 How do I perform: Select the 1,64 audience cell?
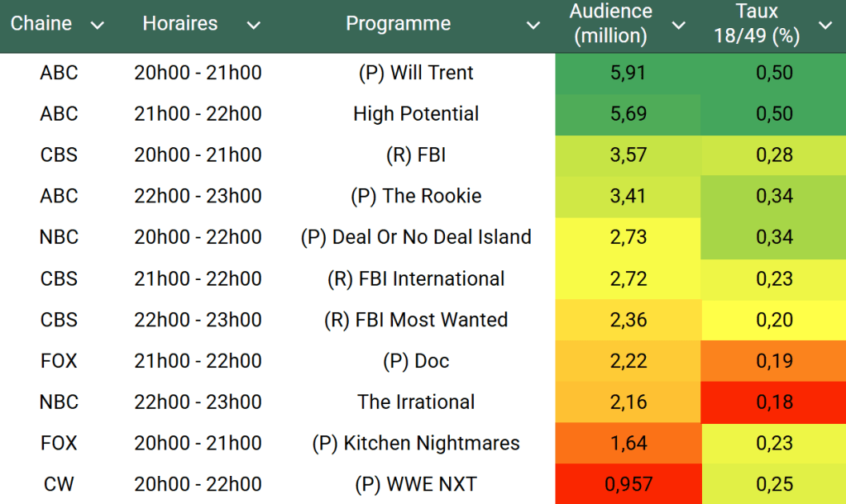[x=628, y=444]
